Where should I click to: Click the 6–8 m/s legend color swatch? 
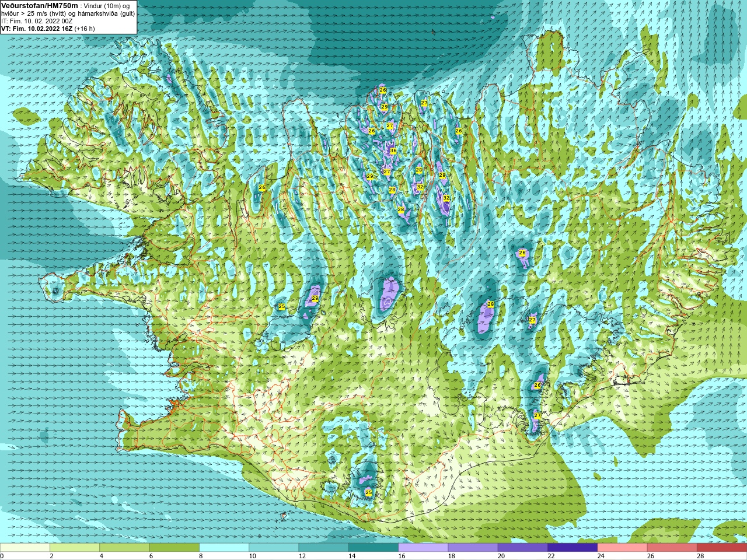(174, 548)
